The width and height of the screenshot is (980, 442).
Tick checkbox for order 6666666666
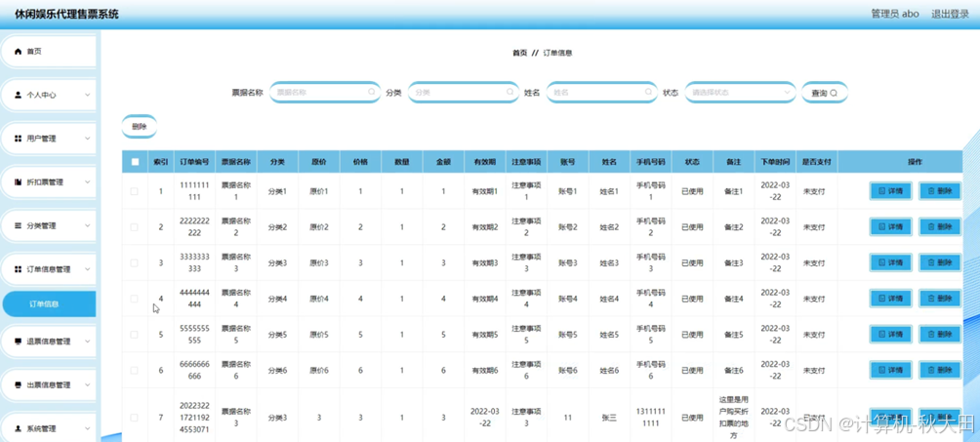tap(135, 370)
